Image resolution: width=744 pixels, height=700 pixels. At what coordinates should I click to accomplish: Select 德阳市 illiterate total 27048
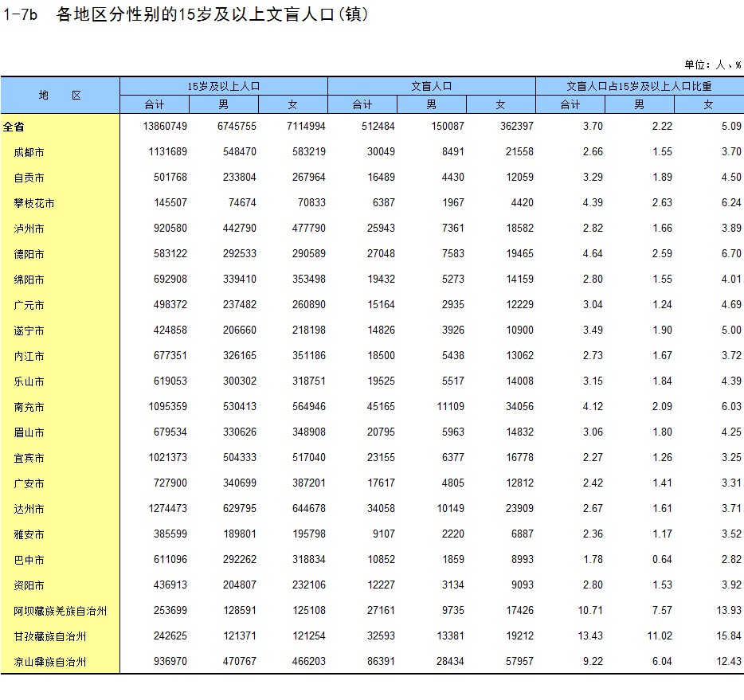[381, 254]
